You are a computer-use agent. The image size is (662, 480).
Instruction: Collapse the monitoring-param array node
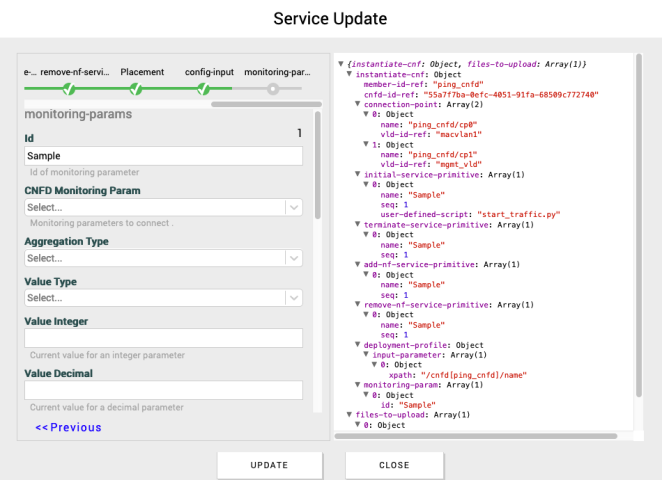[357, 385]
